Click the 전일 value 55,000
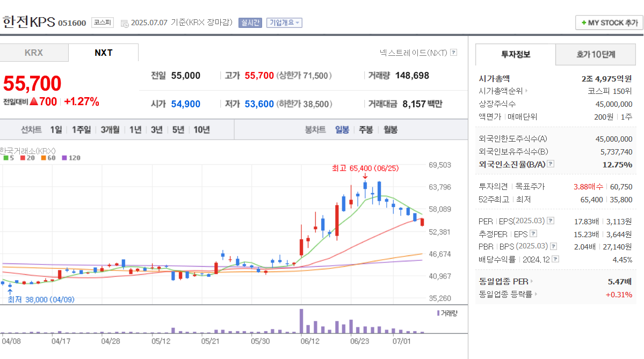Image resolution: width=644 pixels, height=359 pixels. click(x=186, y=76)
